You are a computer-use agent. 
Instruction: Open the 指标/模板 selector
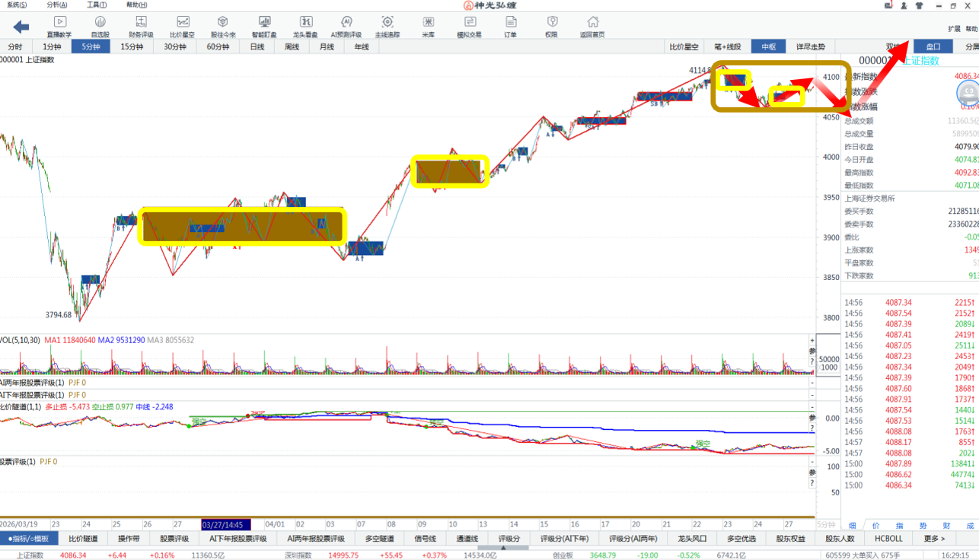click(29, 539)
